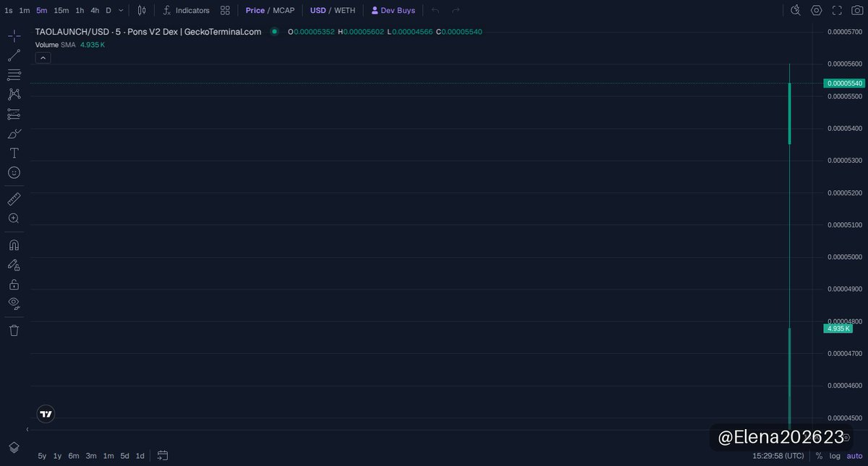Select the 15m interval

(61, 10)
